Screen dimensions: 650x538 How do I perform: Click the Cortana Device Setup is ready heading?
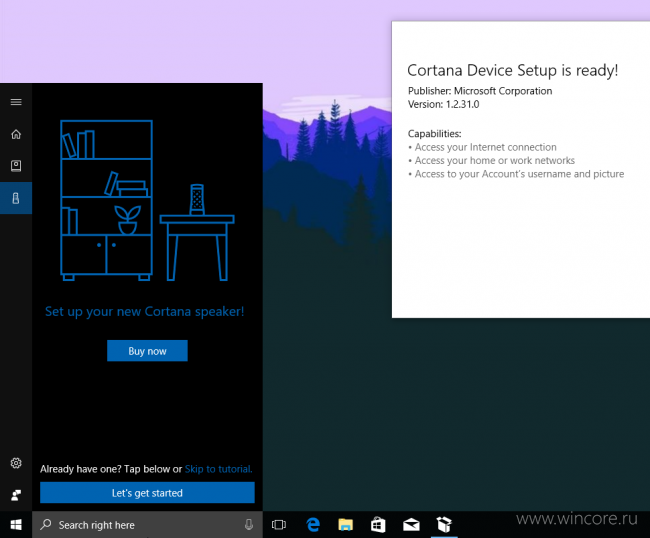(512, 70)
